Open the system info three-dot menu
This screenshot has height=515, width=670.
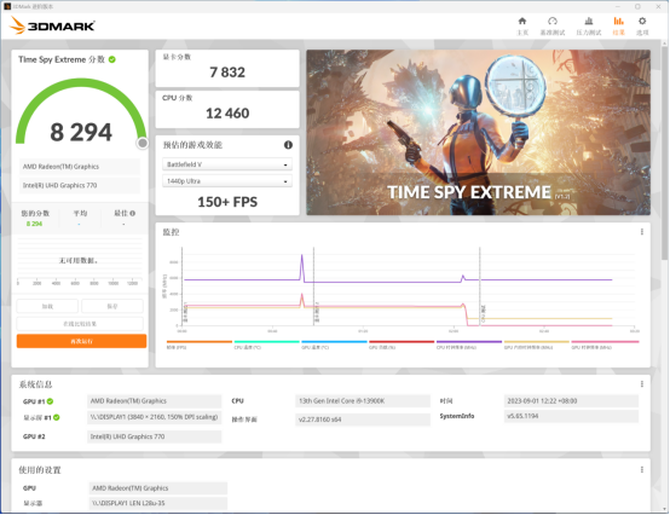642,384
